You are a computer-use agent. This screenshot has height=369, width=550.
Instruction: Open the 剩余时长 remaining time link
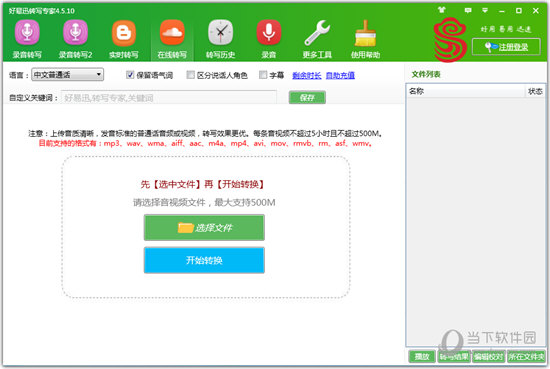coord(307,75)
